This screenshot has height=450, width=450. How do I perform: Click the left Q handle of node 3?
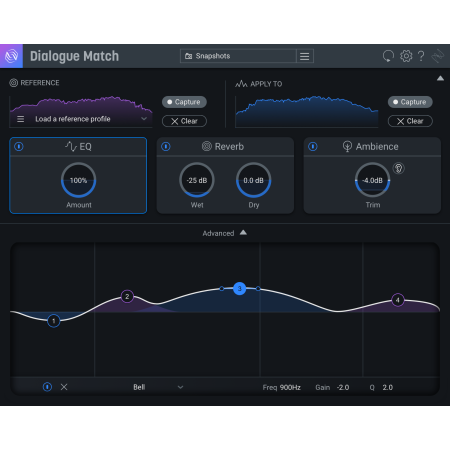coord(222,289)
